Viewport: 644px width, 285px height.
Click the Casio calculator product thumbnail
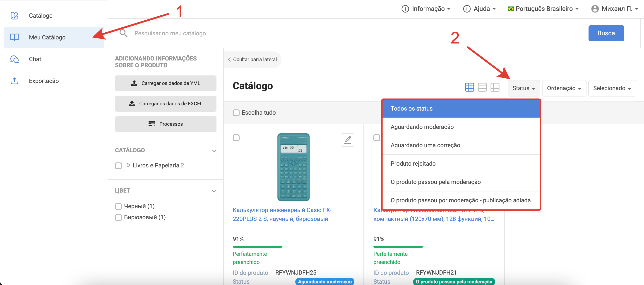tap(293, 167)
